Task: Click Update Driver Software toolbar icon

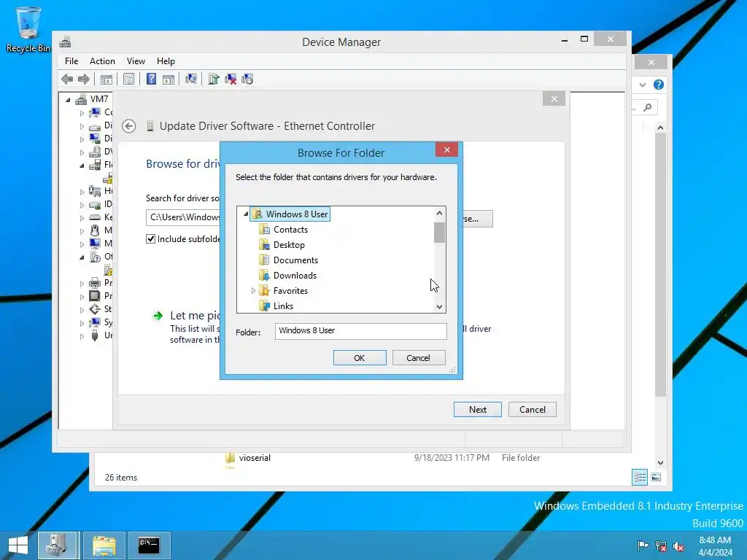Action: [214, 79]
